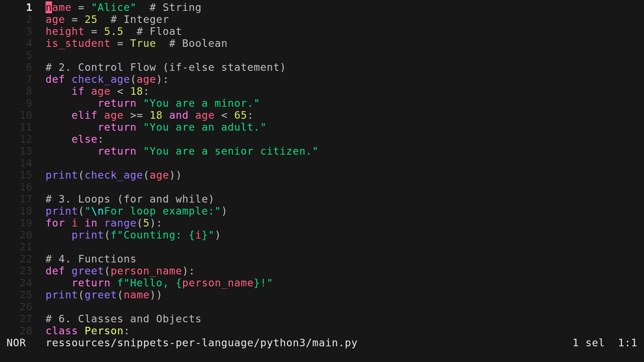644x362 pixels.
Task: Click the 'height' variable on line 3
Action: 65,32
